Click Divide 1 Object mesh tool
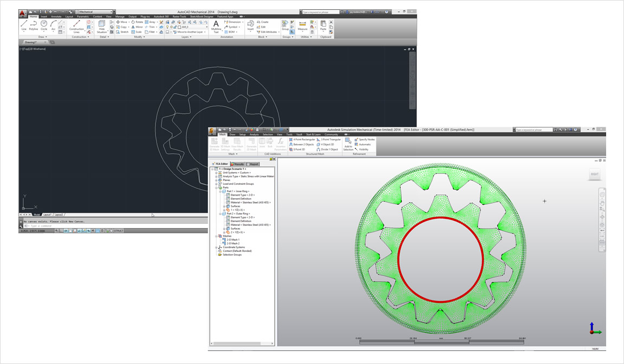This screenshot has height=364, width=624. tap(328, 149)
